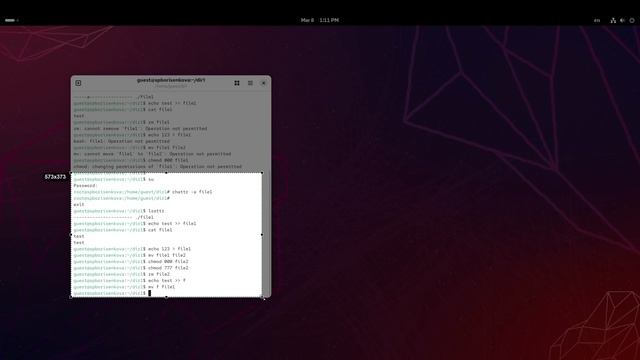Click the top-center selection handle
Screen dimensions: 640x360
166,173
